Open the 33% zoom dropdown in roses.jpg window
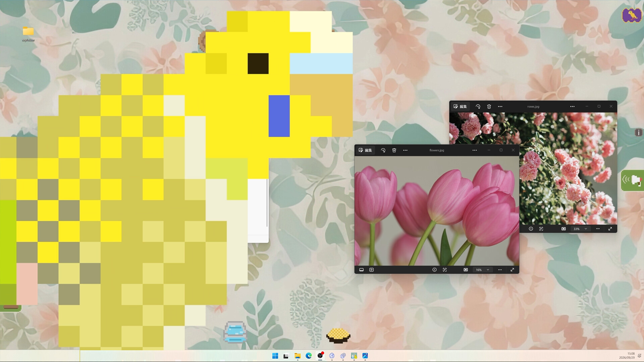This screenshot has height=362, width=644. tap(580, 229)
